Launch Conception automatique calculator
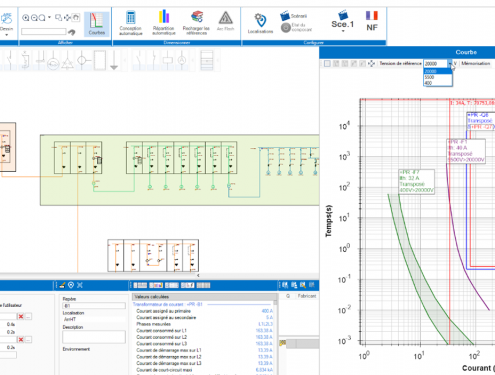Image resolution: width=495 pixels, height=375 pixels. (131, 23)
